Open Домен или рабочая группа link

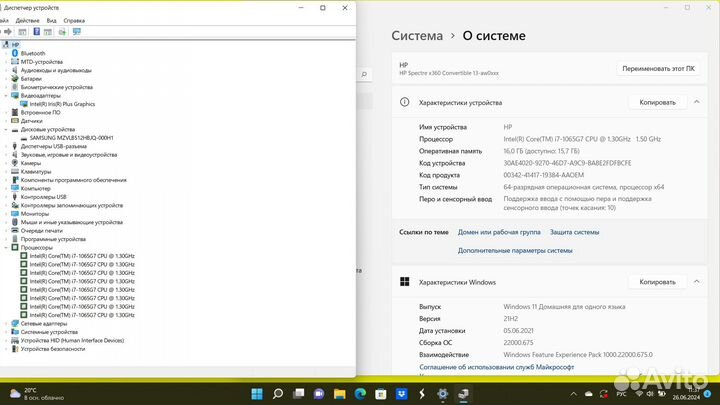[x=499, y=232]
